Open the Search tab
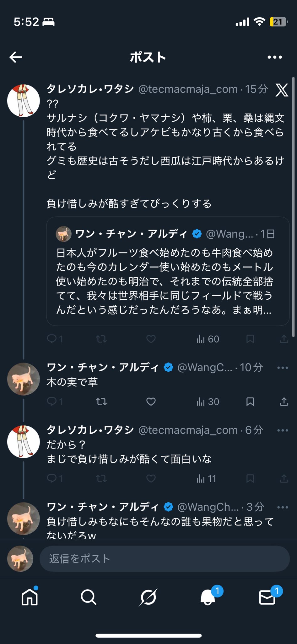Screen dimensions: 297x644 tap(89, 597)
